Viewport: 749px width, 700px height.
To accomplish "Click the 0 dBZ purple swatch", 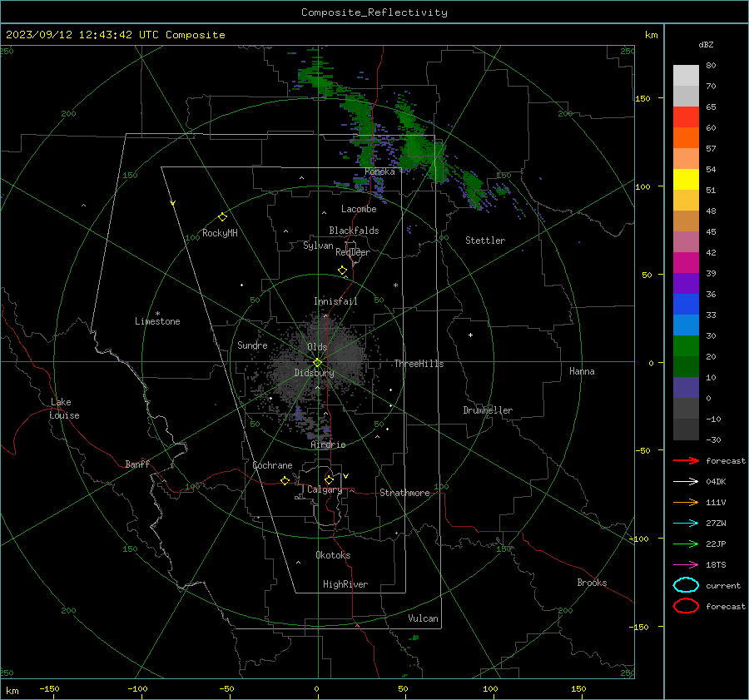I will pos(686,387).
